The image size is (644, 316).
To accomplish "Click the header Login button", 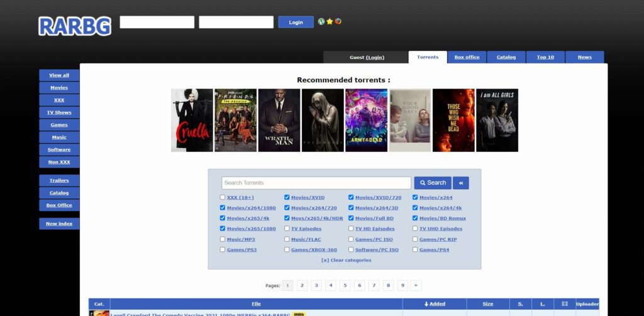I will 296,22.
